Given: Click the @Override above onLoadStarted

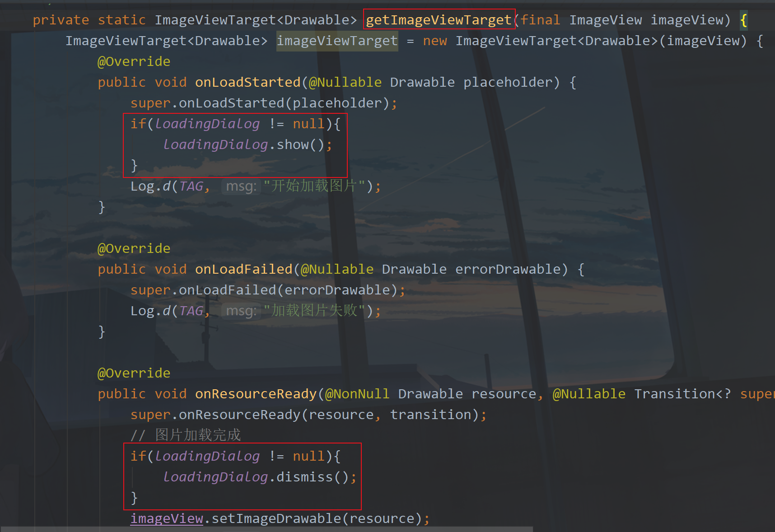Looking at the screenshot, I should click(134, 61).
